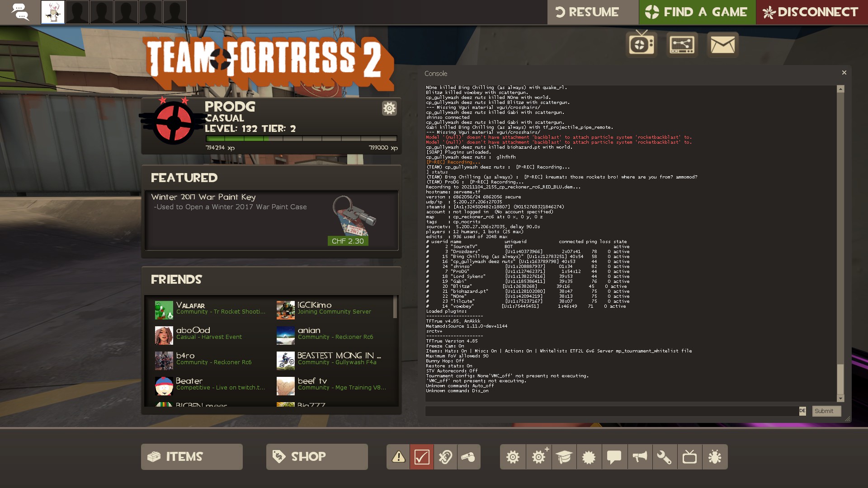Click the starburst new user forum icon
Viewport: 868px width, 488px height.
[x=589, y=457]
